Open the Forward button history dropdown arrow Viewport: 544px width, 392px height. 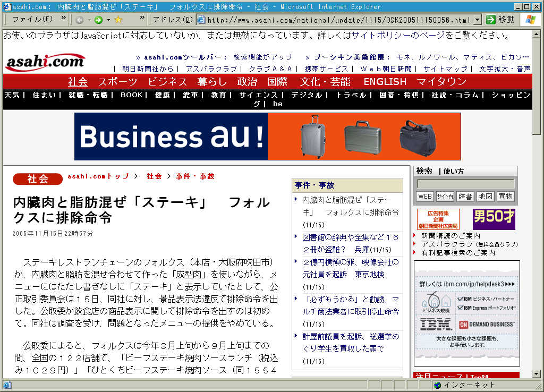pyautogui.click(x=108, y=20)
